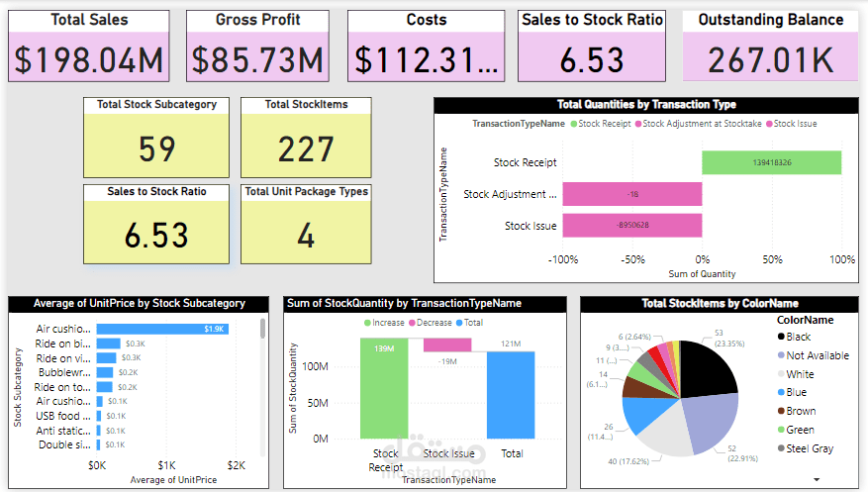Screen dimensions: 868x492
Task: Click the pink Stock Adjustment bar labeled -18
Action: pyautogui.click(x=632, y=194)
